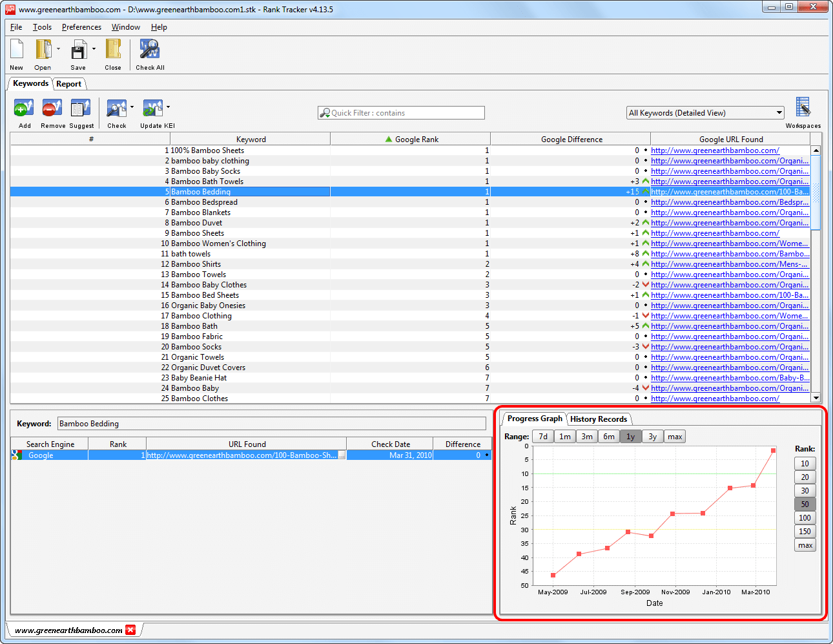Click the Quick Filter input field
This screenshot has height=644, width=833.
(x=402, y=113)
